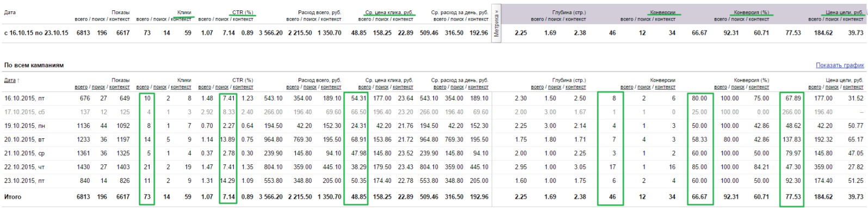Click goal price value 137.83
The width and height of the screenshot is (868, 208).
coord(792,139)
